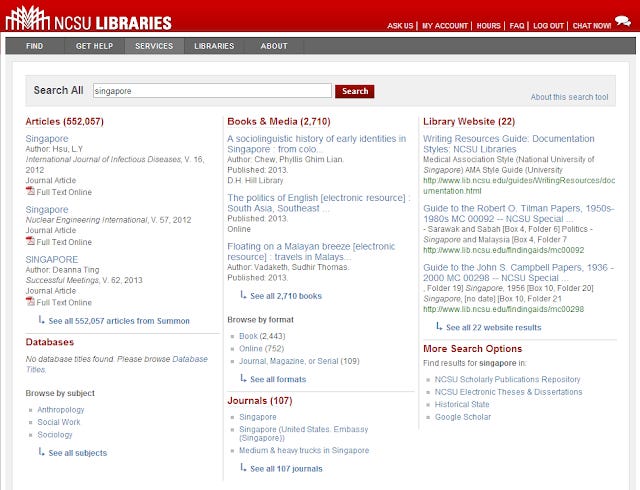Browse Anthropology subject
This screenshot has height=490, width=640.
[x=61, y=410]
